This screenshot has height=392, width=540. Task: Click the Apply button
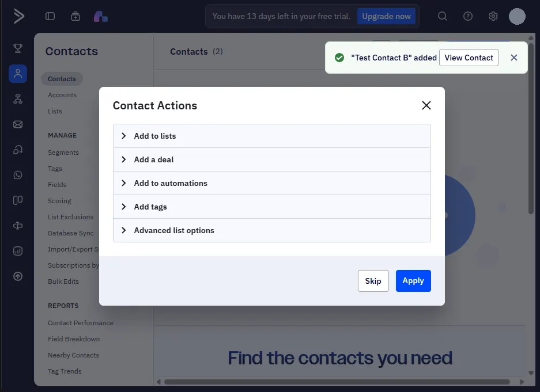pyautogui.click(x=413, y=281)
